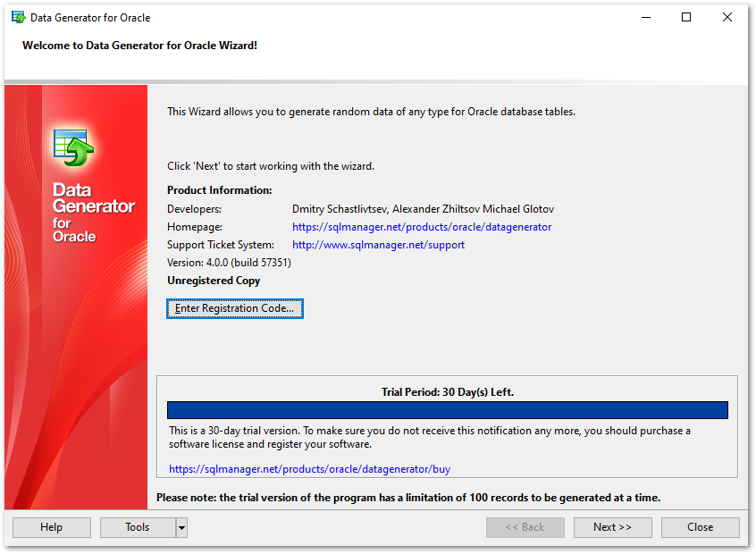Close window using title bar X
This screenshot has width=756, height=554.
(727, 17)
